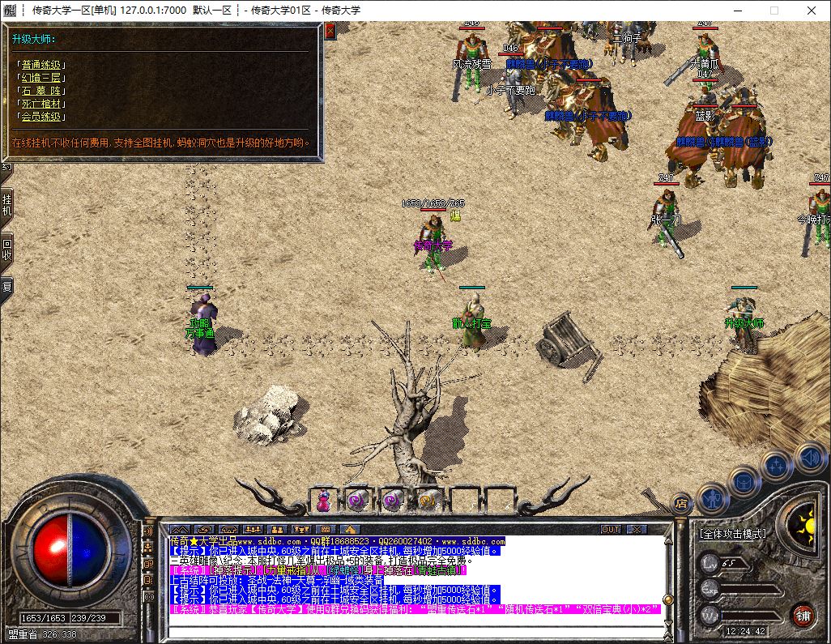Open the bag inventory round button
The image size is (831, 644).
click(x=744, y=483)
